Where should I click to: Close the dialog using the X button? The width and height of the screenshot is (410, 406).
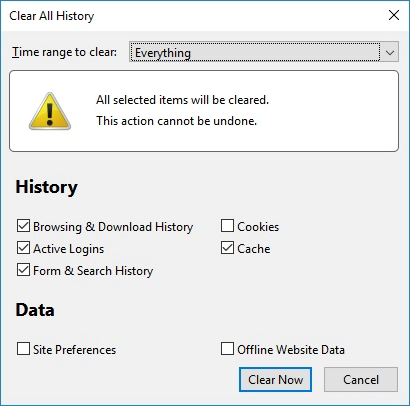click(x=394, y=15)
